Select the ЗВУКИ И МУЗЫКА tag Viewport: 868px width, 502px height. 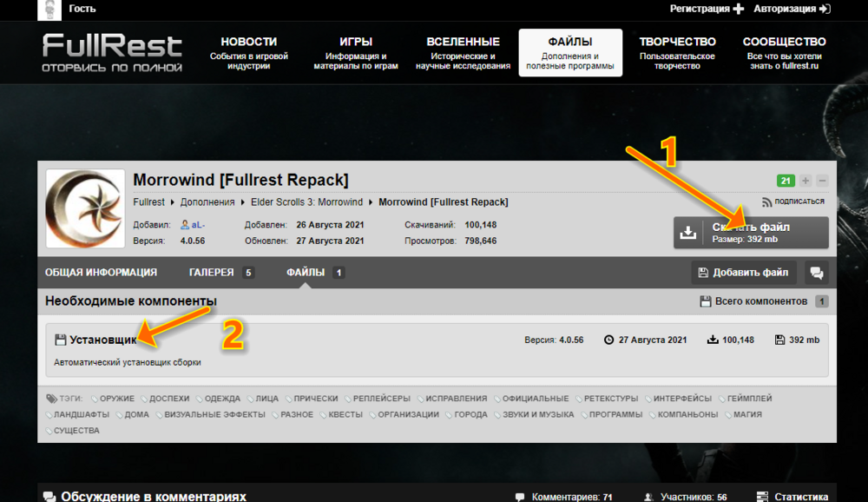pyautogui.click(x=538, y=414)
